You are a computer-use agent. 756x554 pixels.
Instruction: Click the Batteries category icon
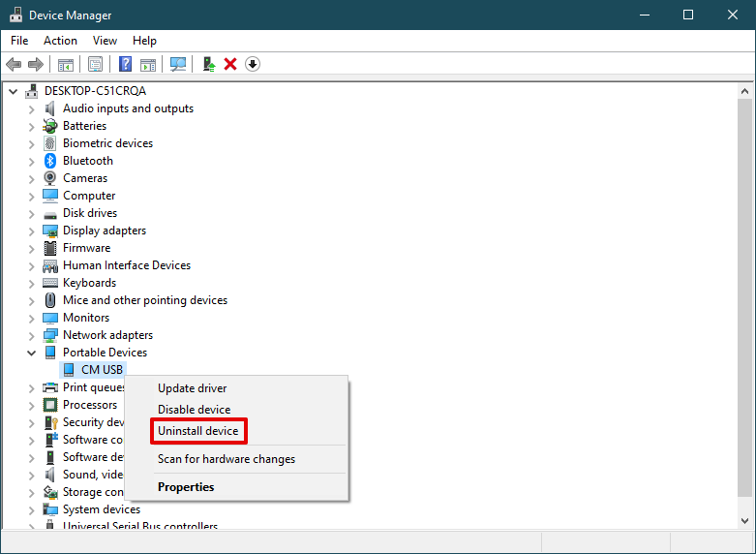pyautogui.click(x=50, y=126)
